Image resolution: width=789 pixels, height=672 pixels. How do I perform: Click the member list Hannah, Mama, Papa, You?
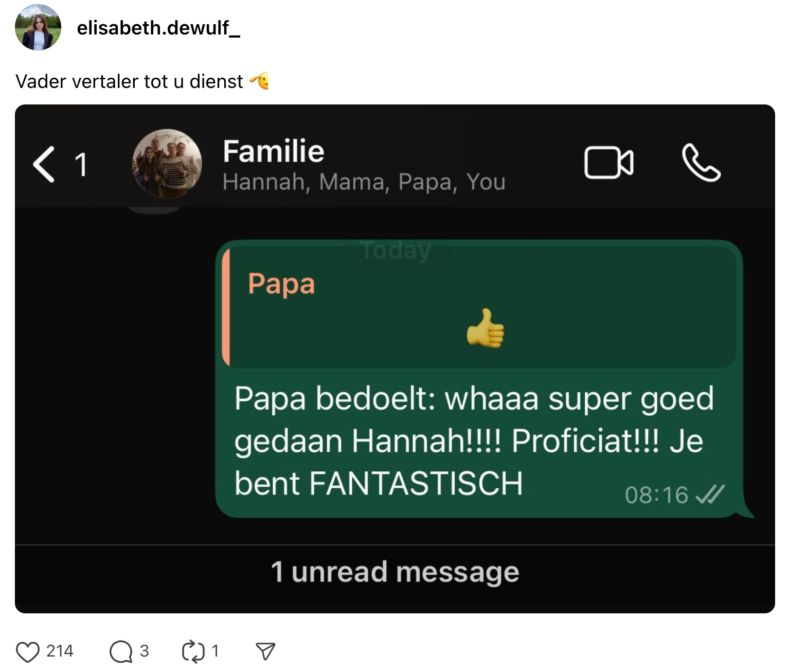[364, 182]
